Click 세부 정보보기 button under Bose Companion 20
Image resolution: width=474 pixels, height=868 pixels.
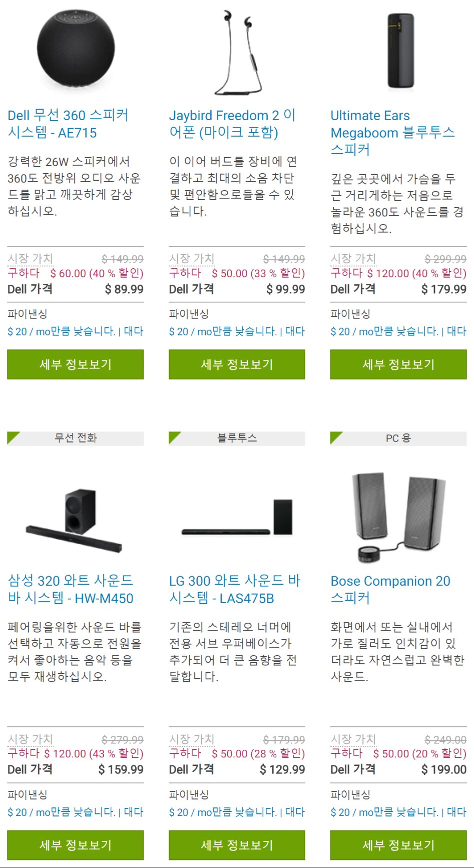398,845
